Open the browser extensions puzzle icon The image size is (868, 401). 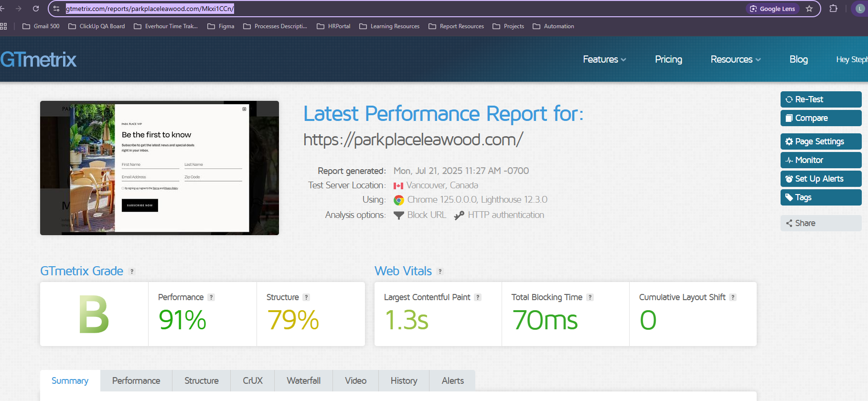pos(834,9)
